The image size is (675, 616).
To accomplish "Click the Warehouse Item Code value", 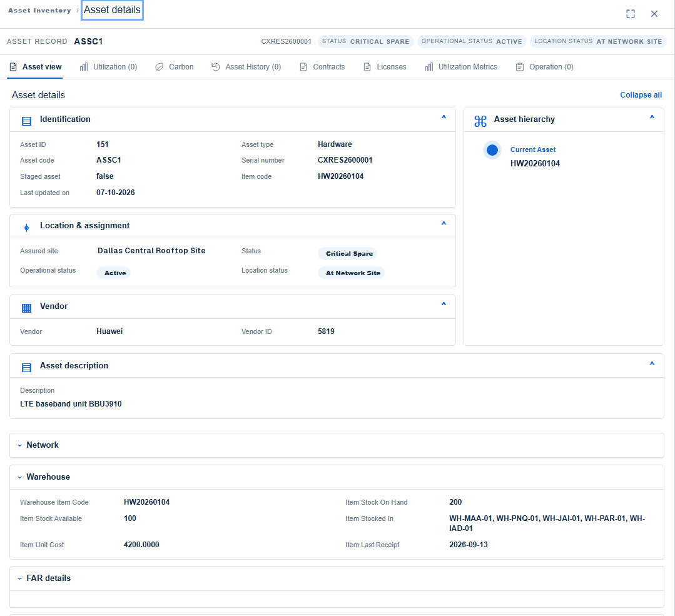I will click(147, 502).
